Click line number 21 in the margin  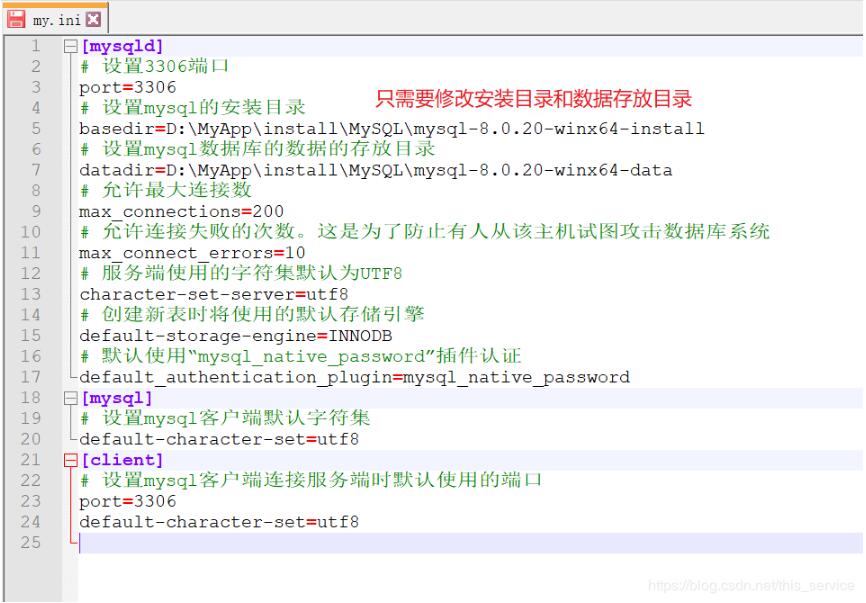30,460
